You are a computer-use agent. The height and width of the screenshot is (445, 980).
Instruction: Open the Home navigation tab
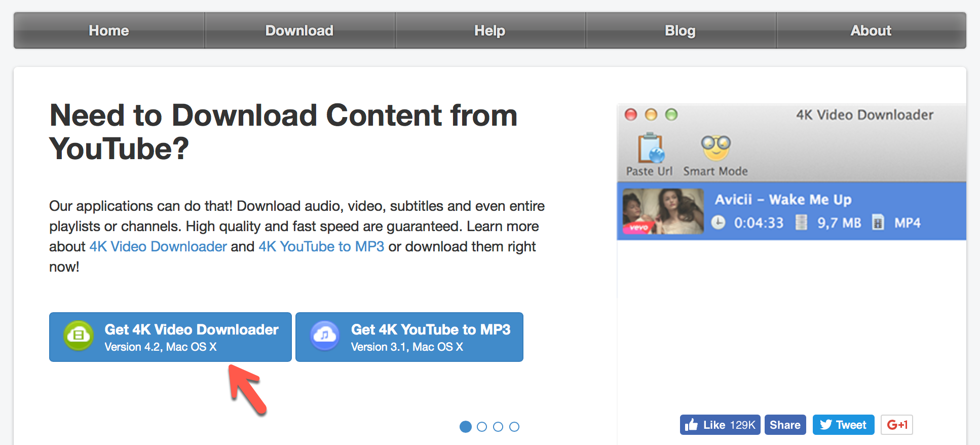tap(109, 30)
